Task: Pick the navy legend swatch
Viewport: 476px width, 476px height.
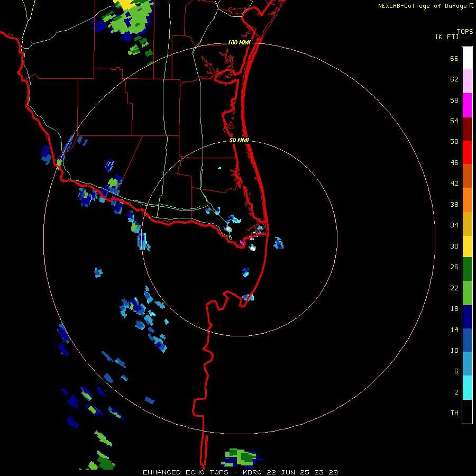Action: point(467,317)
